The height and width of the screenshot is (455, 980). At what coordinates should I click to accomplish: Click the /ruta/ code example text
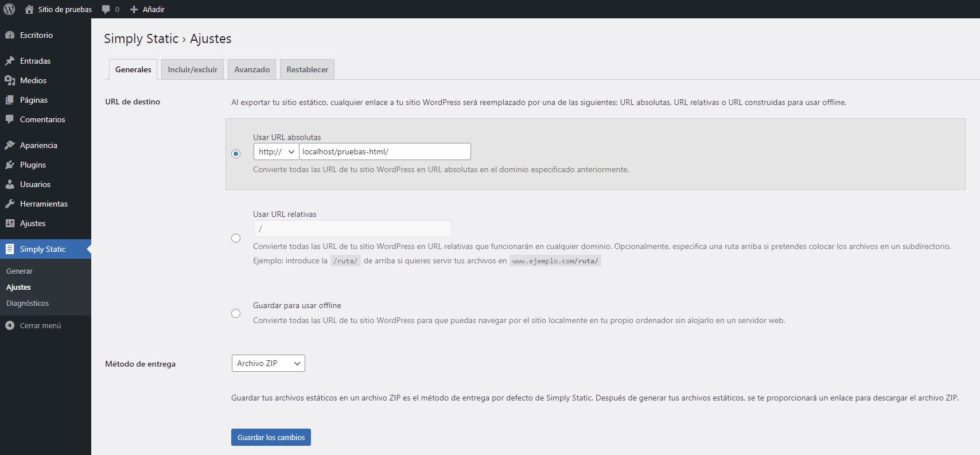click(x=345, y=261)
